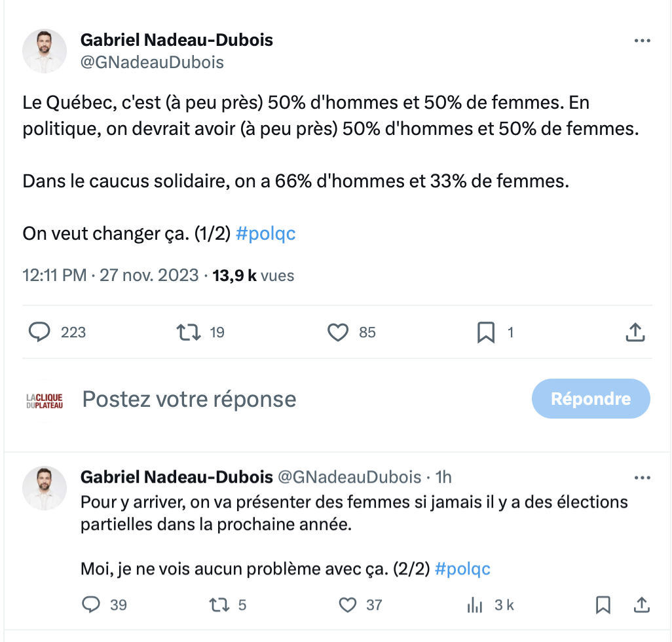The height and width of the screenshot is (642, 672).
Task: Repost the second tweet with 5 reposts
Action: click(219, 605)
